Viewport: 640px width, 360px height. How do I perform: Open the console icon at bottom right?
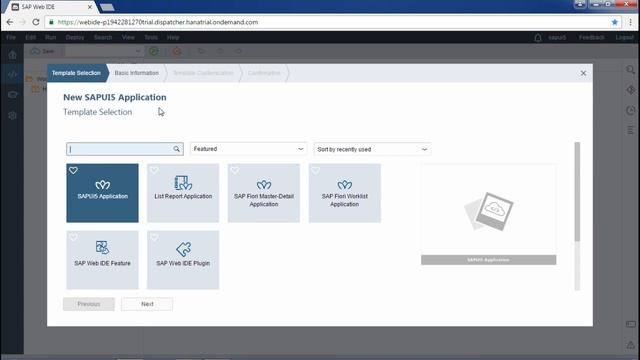click(x=631, y=324)
